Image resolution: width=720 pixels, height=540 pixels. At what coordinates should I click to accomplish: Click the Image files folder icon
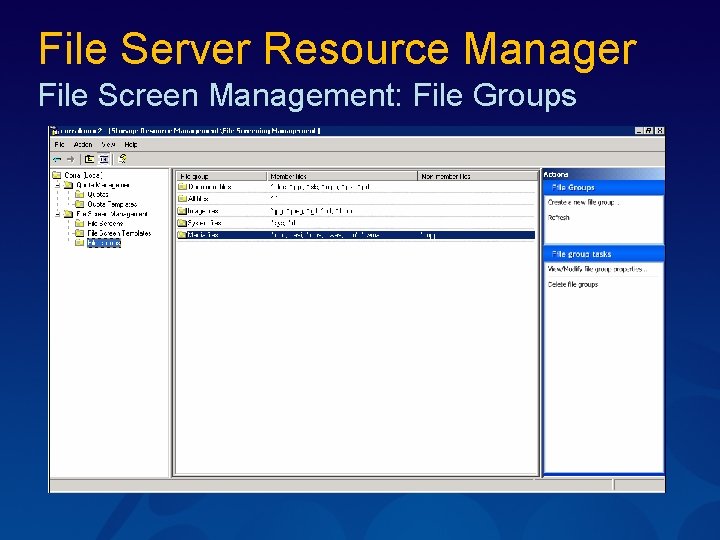point(182,211)
